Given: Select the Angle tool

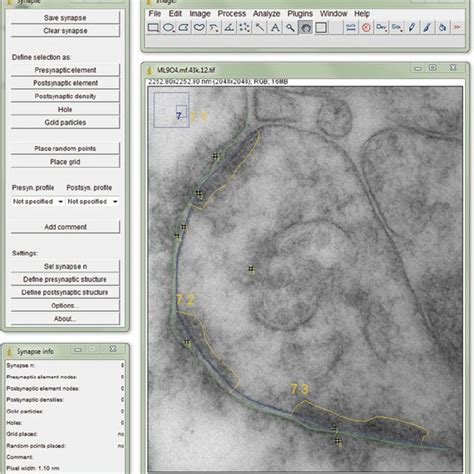Looking at the screenshot, I should pos(229,28).
